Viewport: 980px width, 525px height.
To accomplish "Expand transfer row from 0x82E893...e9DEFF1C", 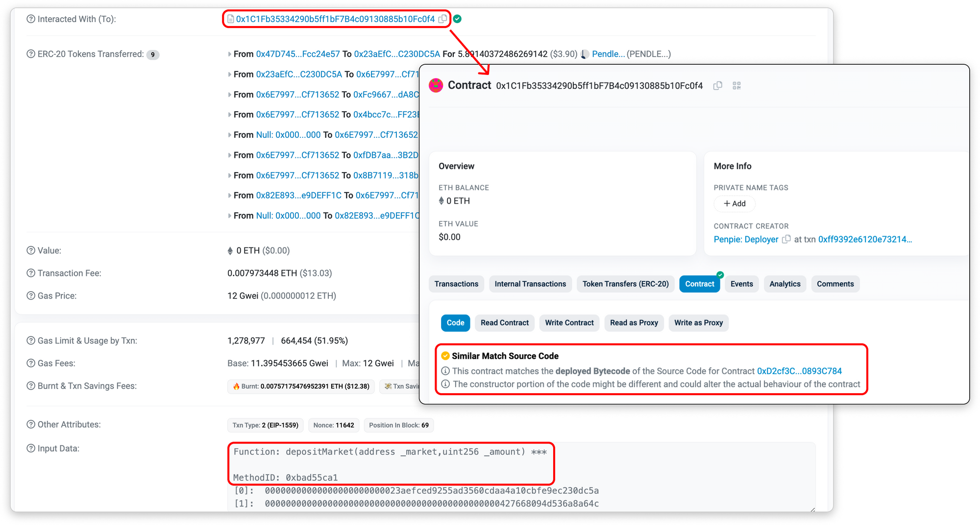I will (x=229, y=196).
